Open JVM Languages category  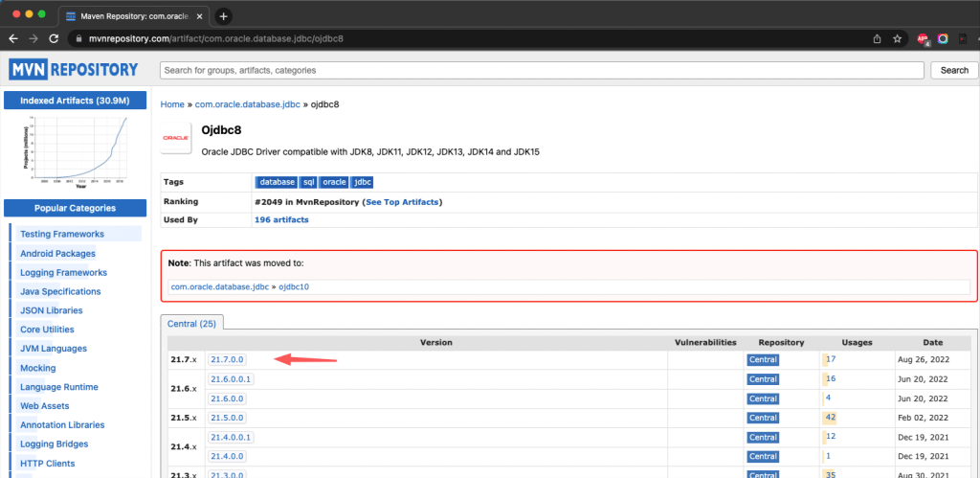[54, 349]
